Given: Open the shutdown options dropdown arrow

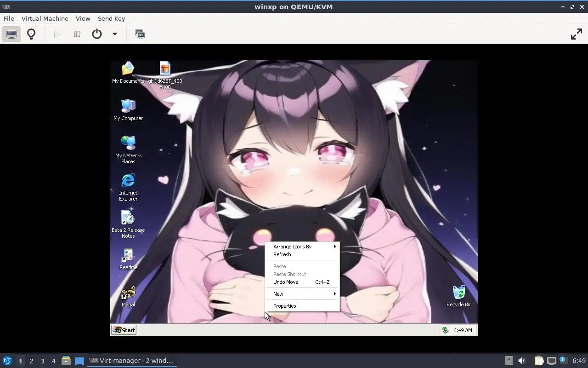Looking at the screenshot, I should click(115, 34).
